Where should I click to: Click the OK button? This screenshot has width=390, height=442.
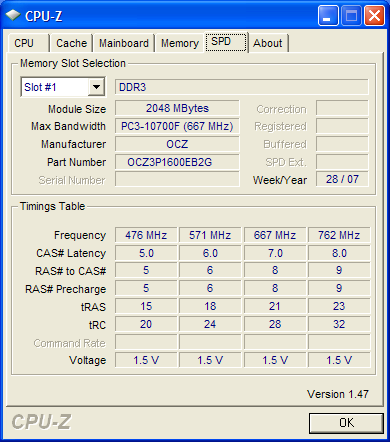pos(346,423)
